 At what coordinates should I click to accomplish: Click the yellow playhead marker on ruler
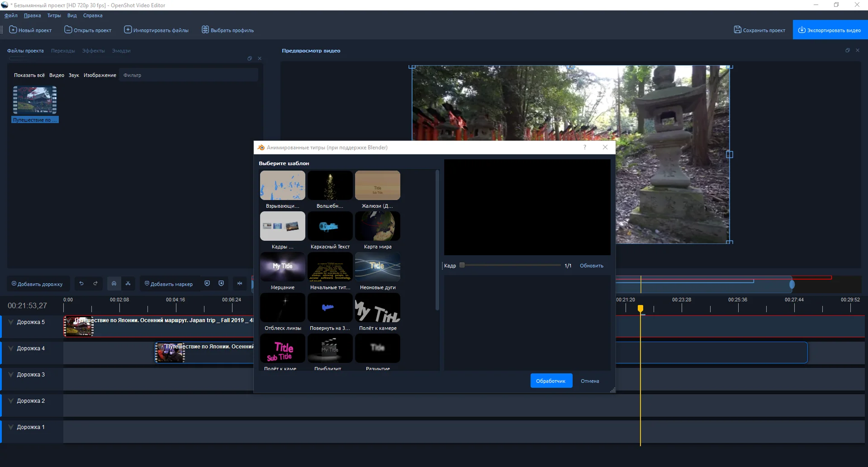coord(640,308)
